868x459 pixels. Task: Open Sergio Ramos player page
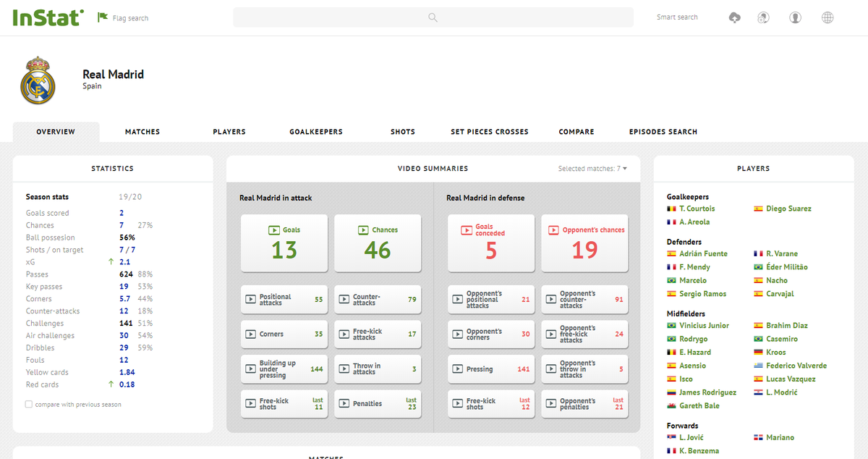click(702, 294)
